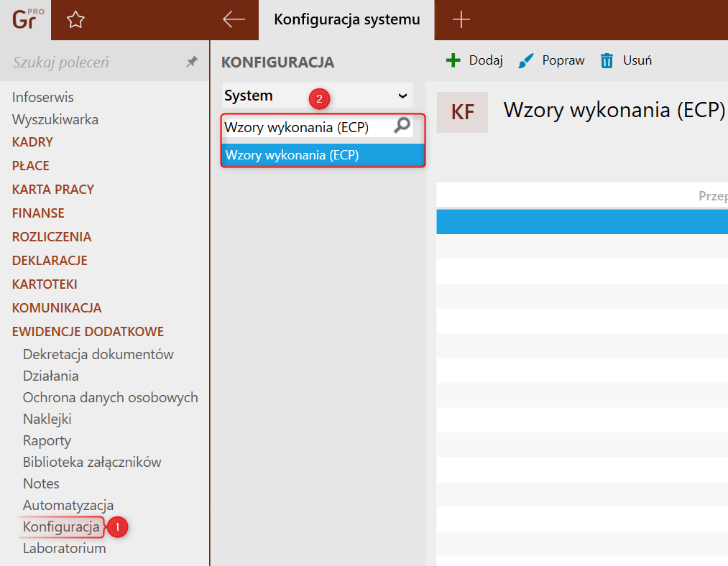This screenshot has height=566, width=728.
Task: Open Biblioteka załączników item
Action: [92, 462]
